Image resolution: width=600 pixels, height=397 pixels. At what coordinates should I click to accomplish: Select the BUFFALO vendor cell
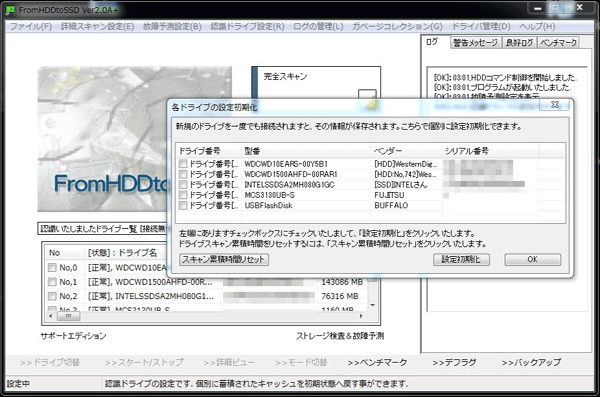pyautogui.click(x=391, y=205)
